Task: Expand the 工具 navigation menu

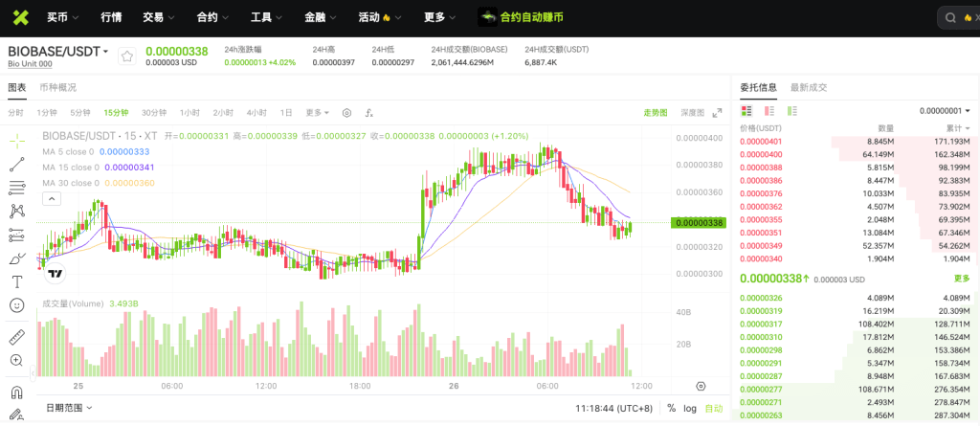Action: [x=267, y=17]
